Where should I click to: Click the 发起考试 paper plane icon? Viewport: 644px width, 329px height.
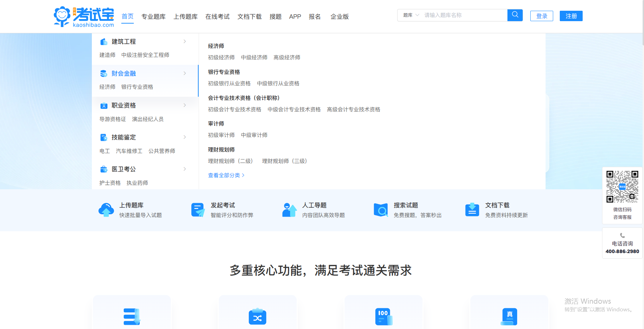pos(198,210)
